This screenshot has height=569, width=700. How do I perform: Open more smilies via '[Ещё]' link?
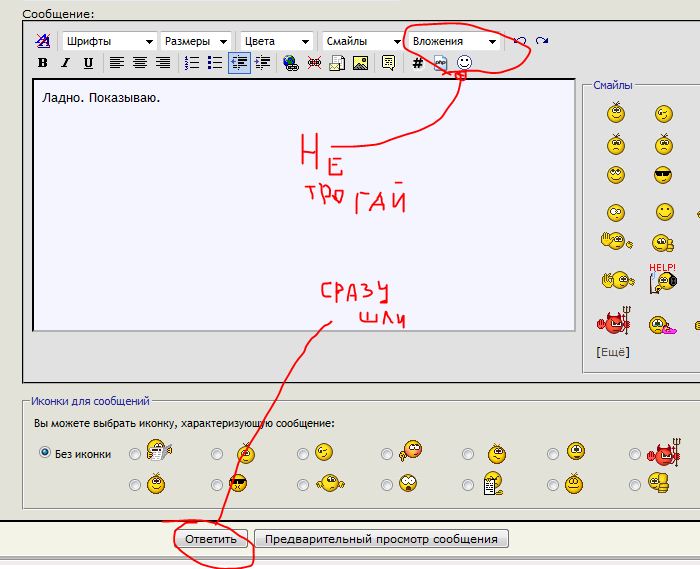611,351
